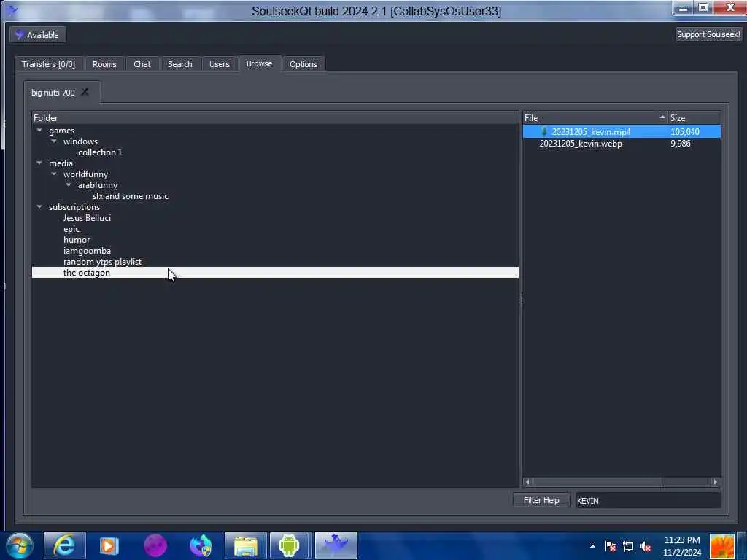Collapse the windows folder arrow
The height and width of the screenshot is (560, 747).
pos(54,141)
